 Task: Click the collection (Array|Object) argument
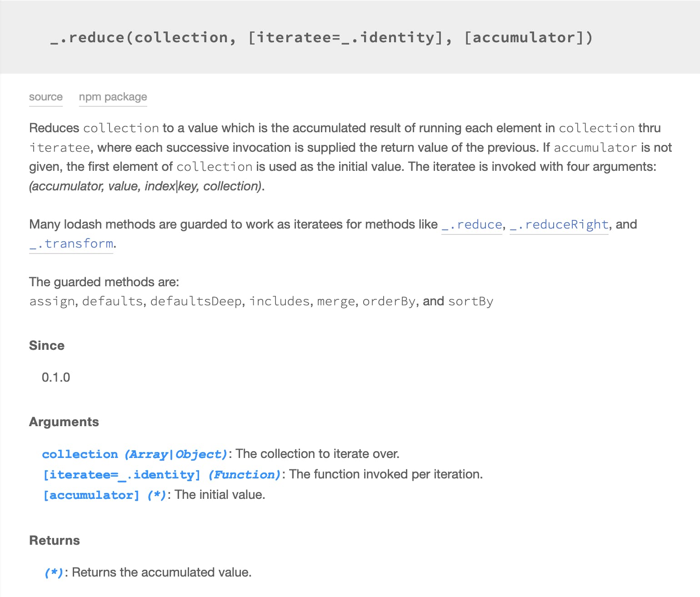coord(135,454)
